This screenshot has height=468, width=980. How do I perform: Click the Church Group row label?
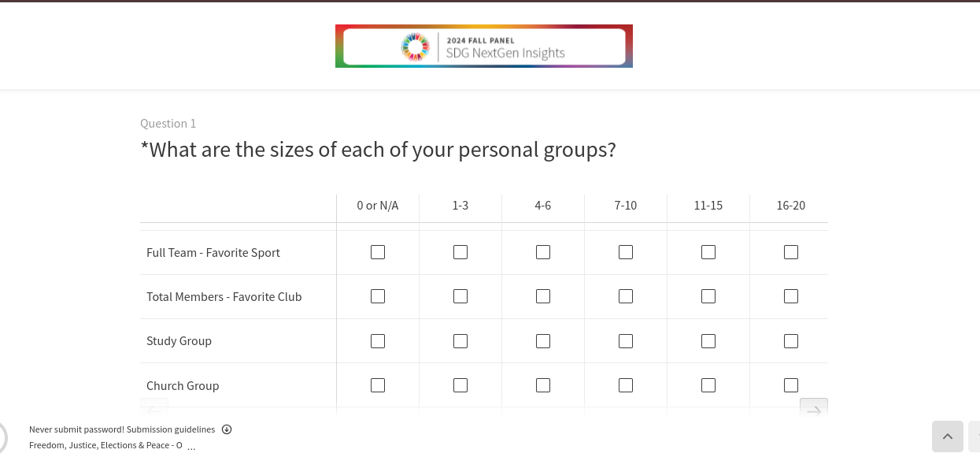click(x=183, y=386)
